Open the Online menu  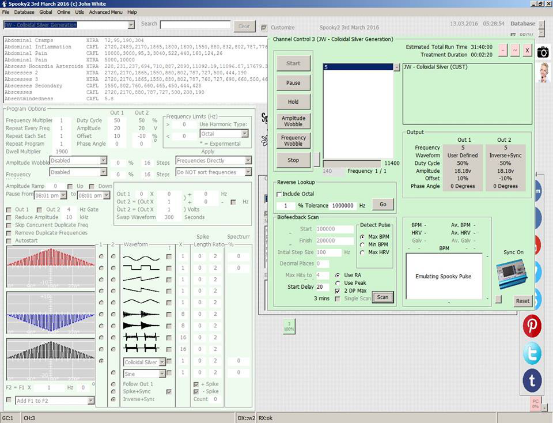pos(63,12)
